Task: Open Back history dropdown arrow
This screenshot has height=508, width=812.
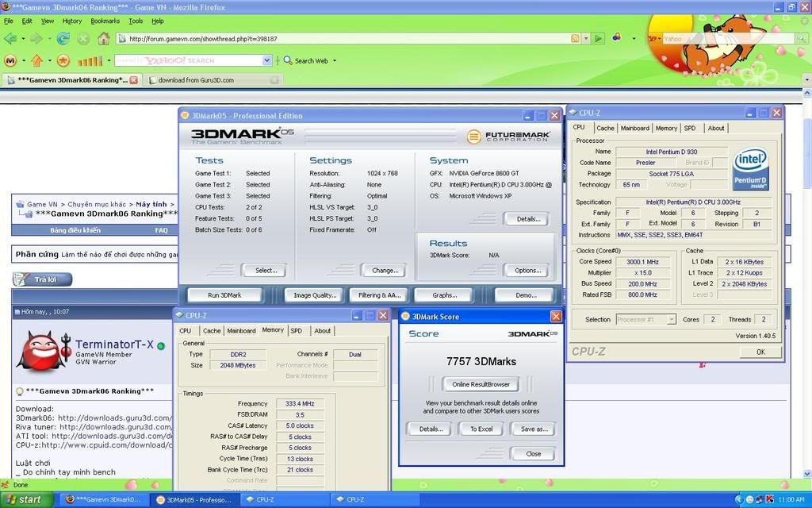Action: [x=23, y=39]
